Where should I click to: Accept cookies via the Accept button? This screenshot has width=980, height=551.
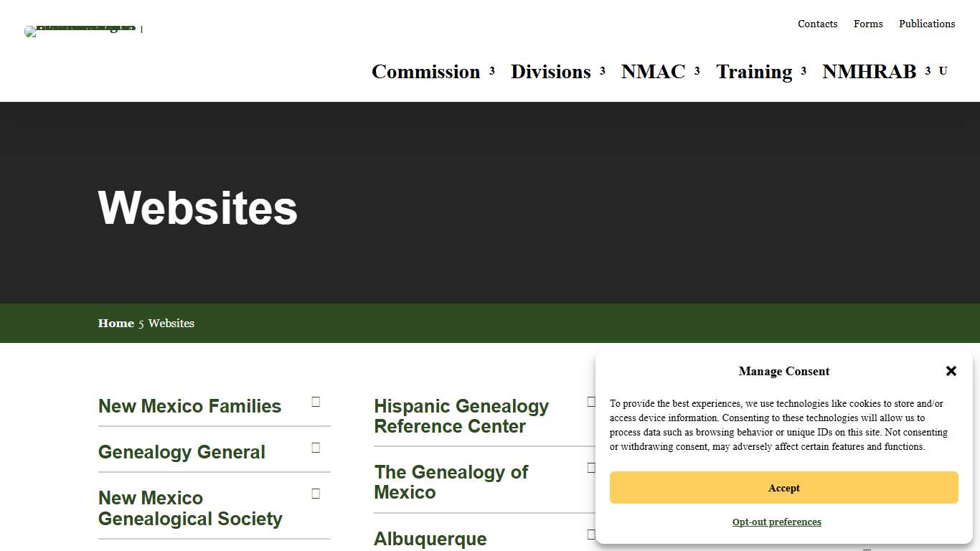pyautogui.click(x=783, y=487)
